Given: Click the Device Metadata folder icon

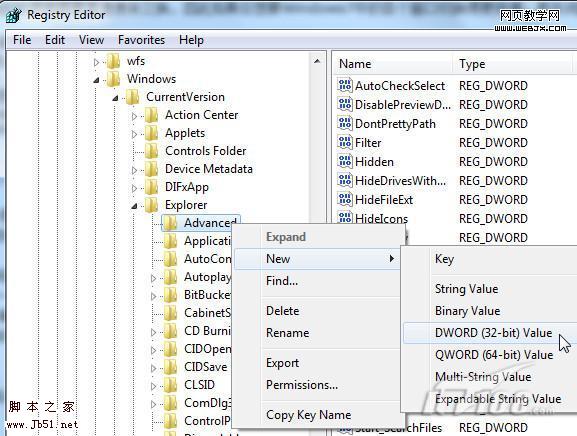Looking at the screenshot, I should coord(151,169).
